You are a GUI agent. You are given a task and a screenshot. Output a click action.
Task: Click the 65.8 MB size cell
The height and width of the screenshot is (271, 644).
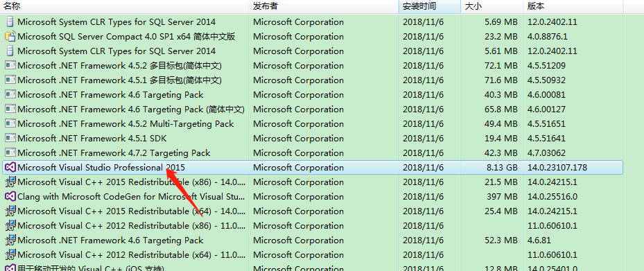coord(501,110)
